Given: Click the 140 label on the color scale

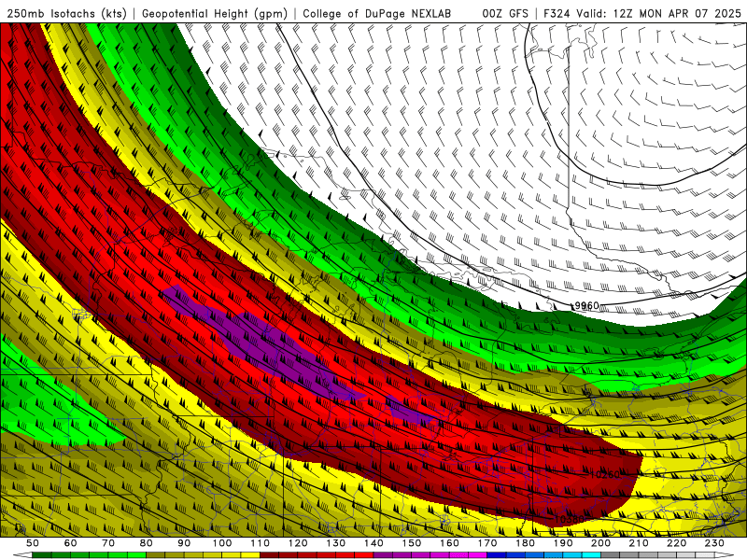Looking at the screenshot, I should pos(373,543).
